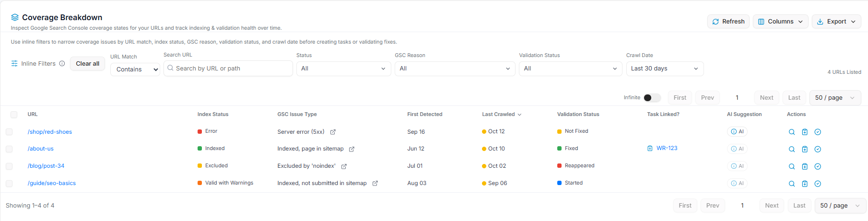Image resolution: width=868 pixels, height=221 pixels.
Task: Validate fix for /shop/red-shoes check icon
Action: pyautogui.click(x=818, y=132)
